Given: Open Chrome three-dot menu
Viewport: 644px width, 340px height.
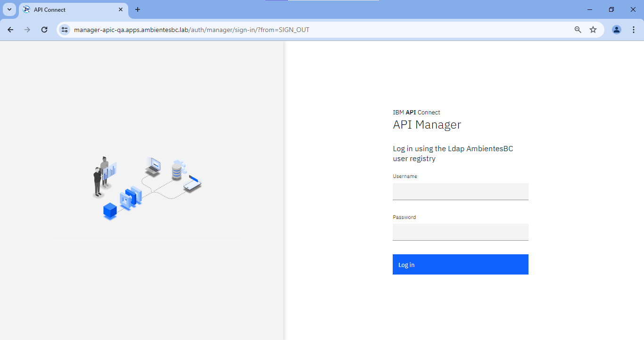Looking at the screenshot, I should click(x=633, y=30).
